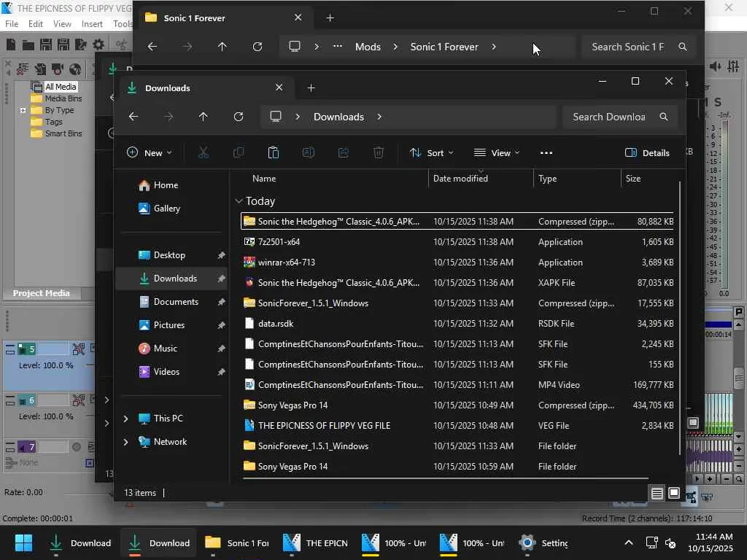Open the File menu in Vegas
This screenshot has width=747, height=560.
pyautogui.click(x=12, y=24)
